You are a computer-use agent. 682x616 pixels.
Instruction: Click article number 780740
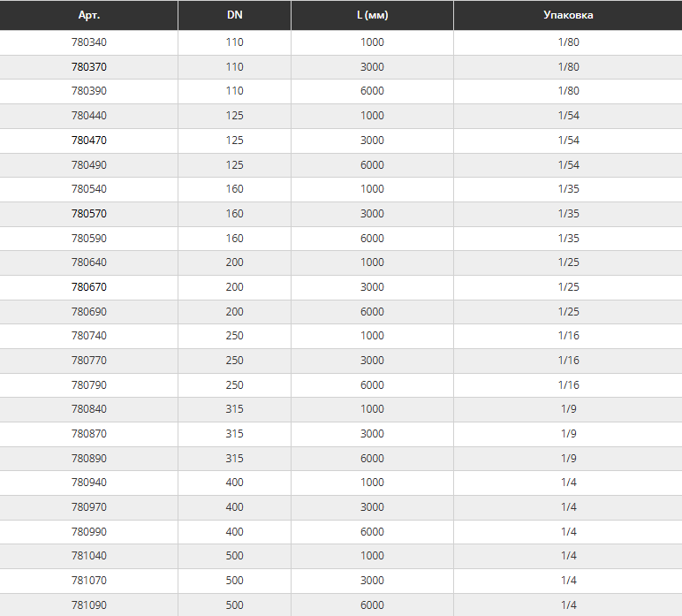pos(88,336)
